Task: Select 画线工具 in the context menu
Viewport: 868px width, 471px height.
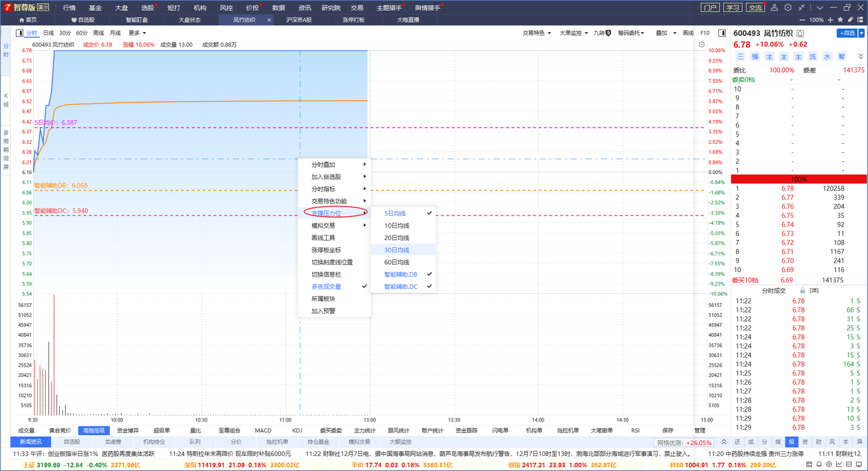Action: (335, 238)
